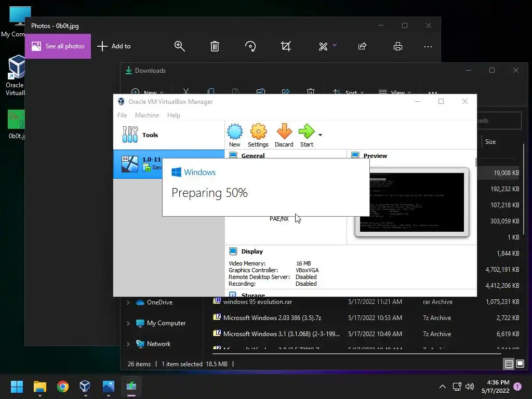Switch to details view icon in Downloads
The image size is (532, 399).
(509, 364)
